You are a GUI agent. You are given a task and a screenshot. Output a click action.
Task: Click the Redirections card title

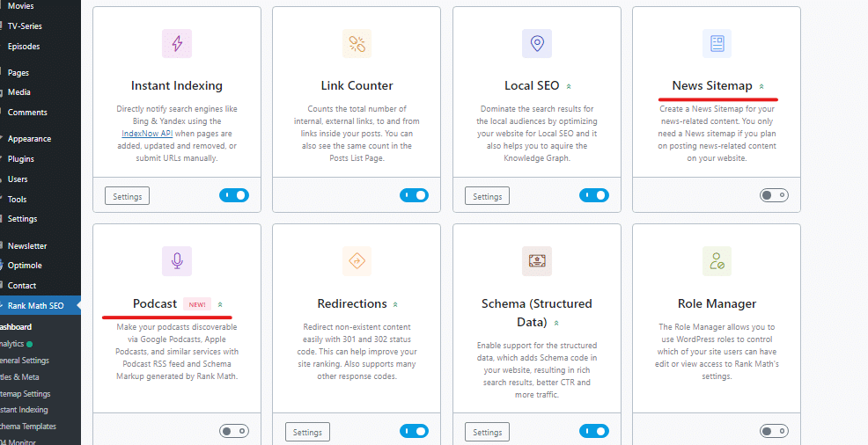click(x=352, y=304)
